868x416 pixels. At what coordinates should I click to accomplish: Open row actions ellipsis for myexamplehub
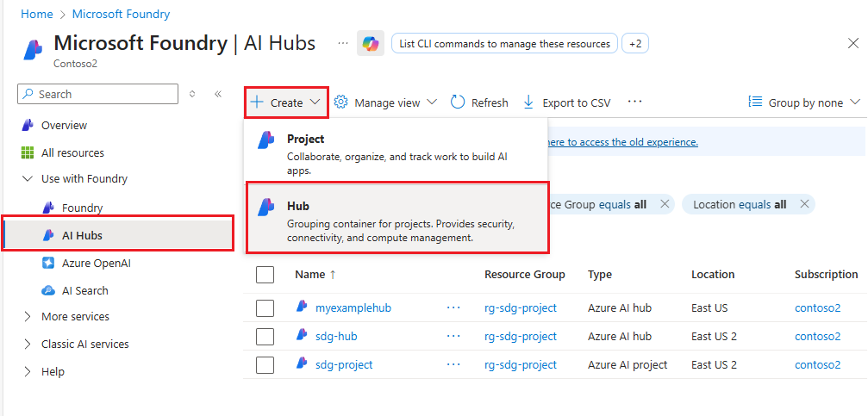453,308
